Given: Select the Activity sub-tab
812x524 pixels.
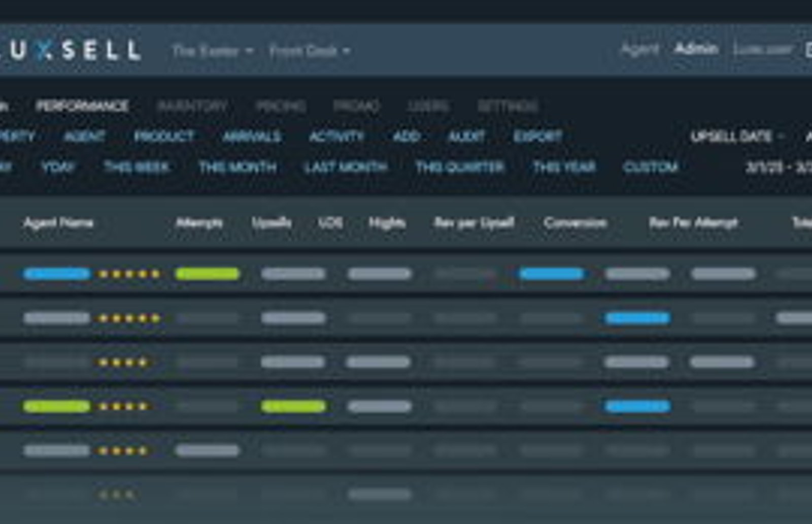Looking at the screenshot, I should coord(336,136).
